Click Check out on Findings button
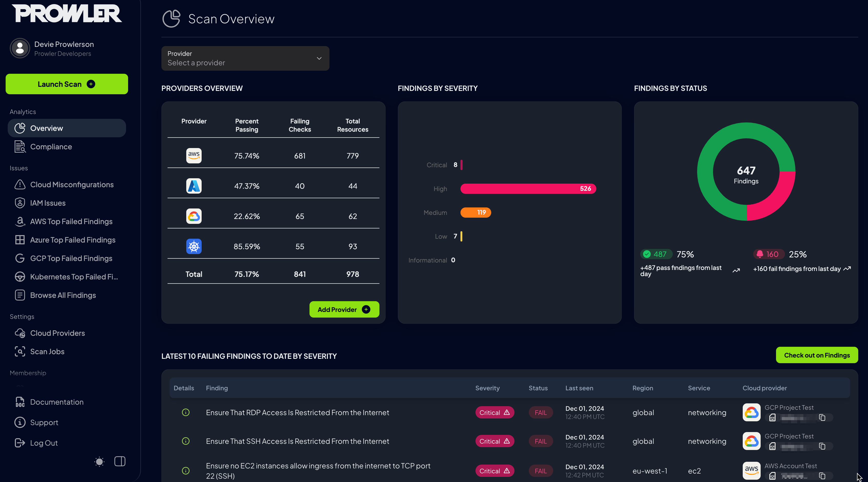 [x=816, y=355]
